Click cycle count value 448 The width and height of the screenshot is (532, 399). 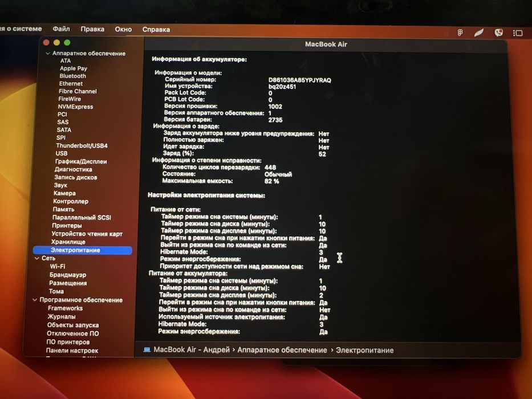(x=270, y=168)
